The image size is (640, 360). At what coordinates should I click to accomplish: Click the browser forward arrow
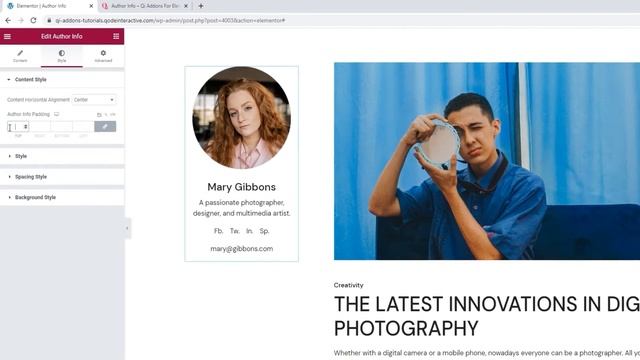tap(21, 20)
